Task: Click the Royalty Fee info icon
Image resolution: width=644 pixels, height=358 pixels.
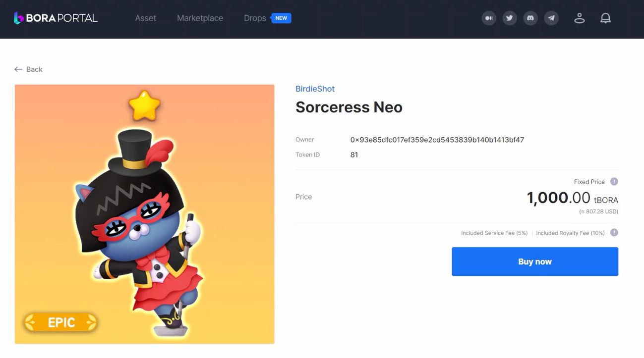Action: pyautogui.click(x=614, y=233)
